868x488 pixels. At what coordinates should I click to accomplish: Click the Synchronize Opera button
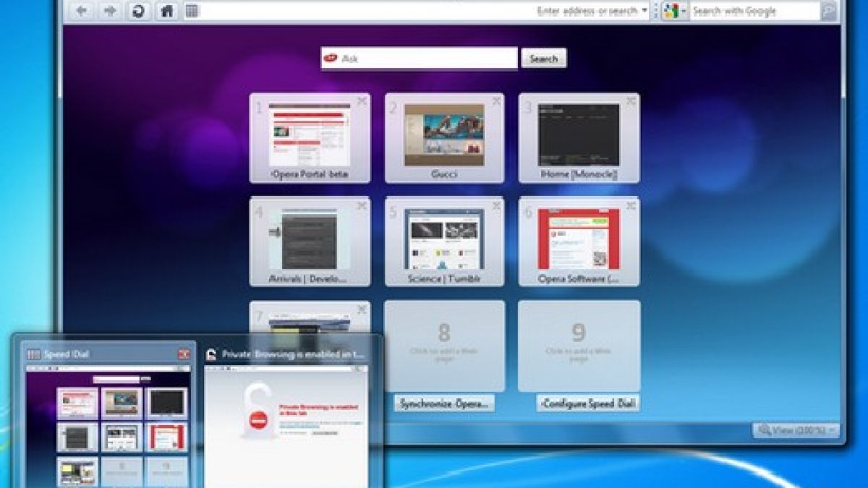(444, 403)
